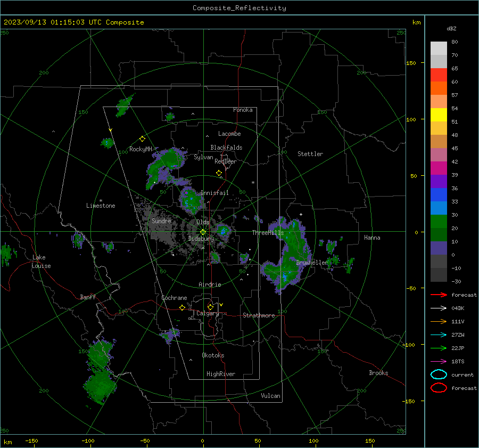Screen dimensions: 479x448
Task: Click yellow diamond marker above RockyMH
Action: click(x=142, y=139)
